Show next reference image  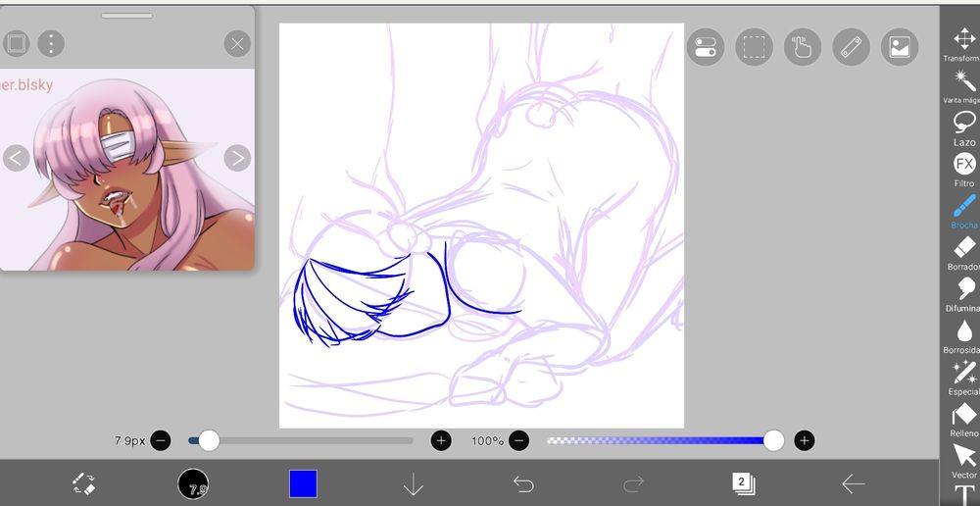(237, 158)
